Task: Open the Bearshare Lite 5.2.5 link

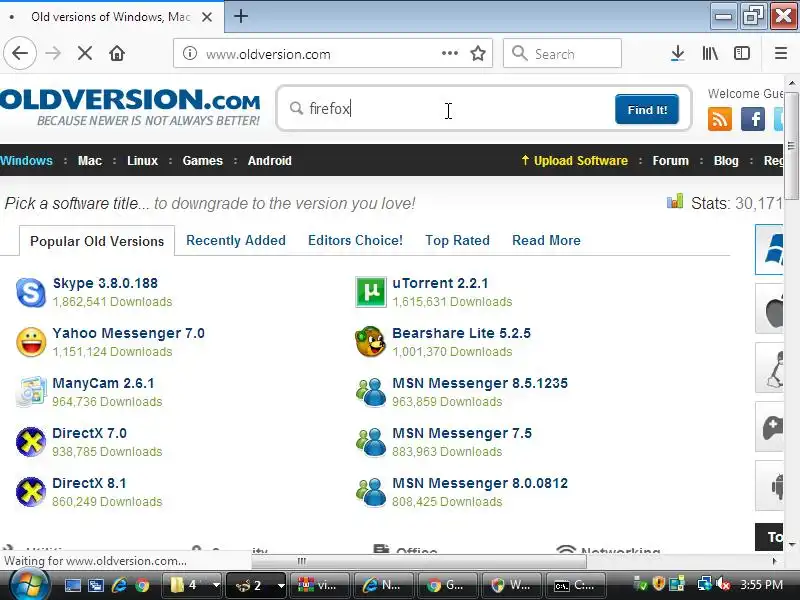Action: coord(461,333)
